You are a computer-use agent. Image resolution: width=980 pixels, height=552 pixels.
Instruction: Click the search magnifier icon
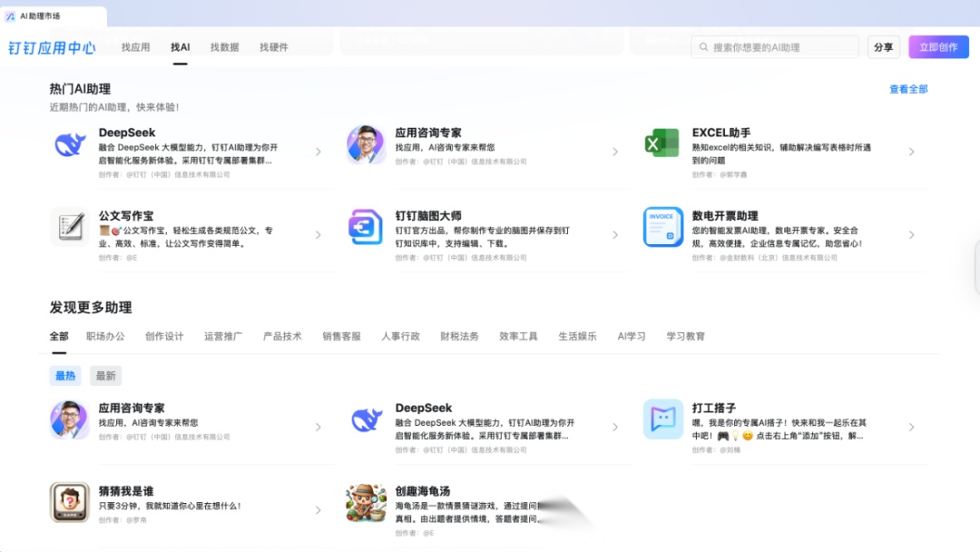tap(704, 47)
